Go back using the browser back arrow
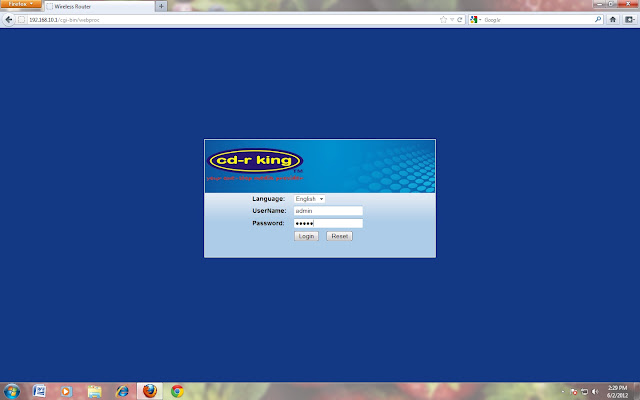The height and width of the screenshot is (400, 640). click(x=9, y=20)
